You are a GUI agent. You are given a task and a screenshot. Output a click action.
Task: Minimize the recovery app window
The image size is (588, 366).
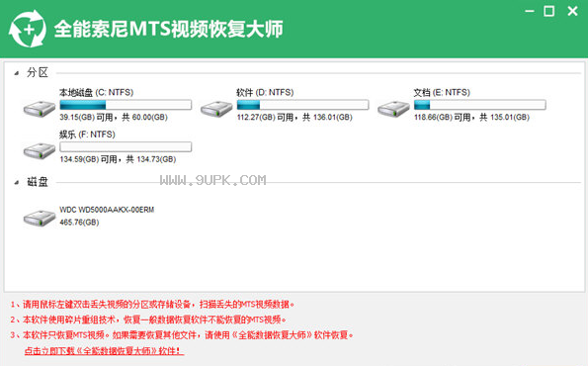530,11
